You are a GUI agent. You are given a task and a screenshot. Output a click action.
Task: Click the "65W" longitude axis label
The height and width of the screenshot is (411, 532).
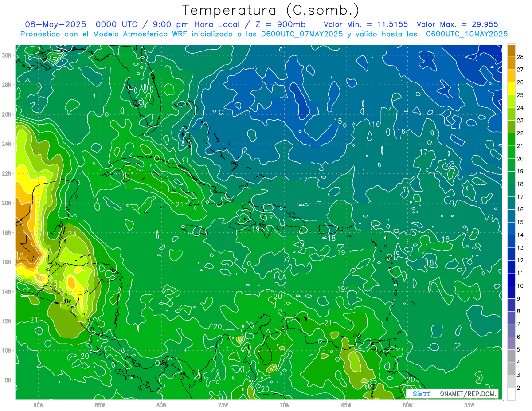[346, 405]
